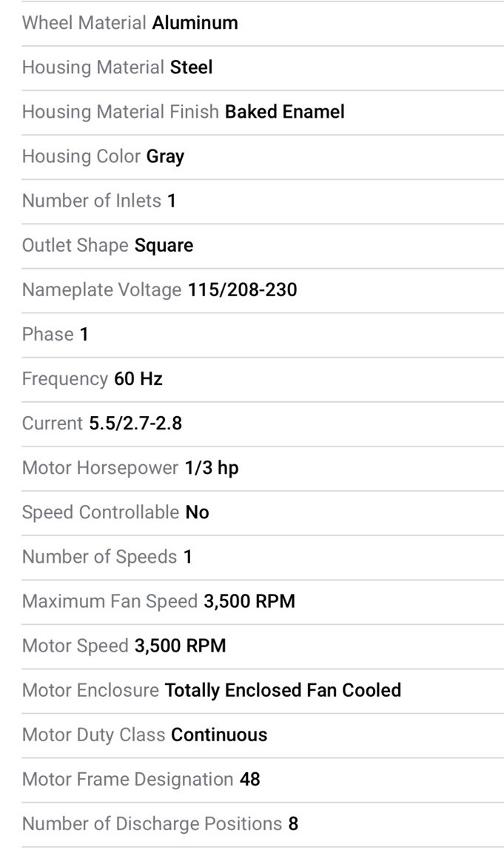Click the Housing Material Finish label
The height and width of the screenshot is (853, 504).
click(x=120, y=112)
